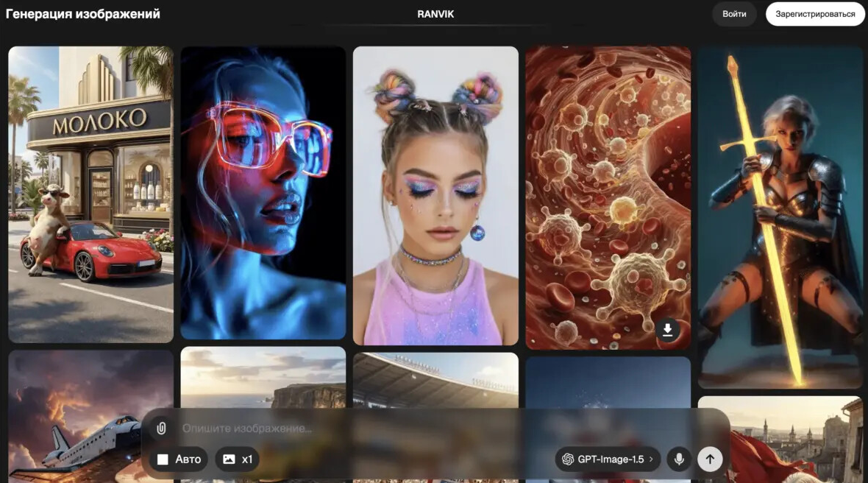Screen dimensions: 868x483
Task: Open the girl with colorful hair buns image
Action: 435,196
